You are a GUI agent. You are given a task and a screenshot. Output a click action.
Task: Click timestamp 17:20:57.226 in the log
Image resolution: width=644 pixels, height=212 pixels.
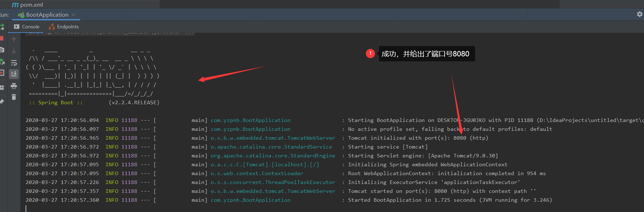pos(80,182)
